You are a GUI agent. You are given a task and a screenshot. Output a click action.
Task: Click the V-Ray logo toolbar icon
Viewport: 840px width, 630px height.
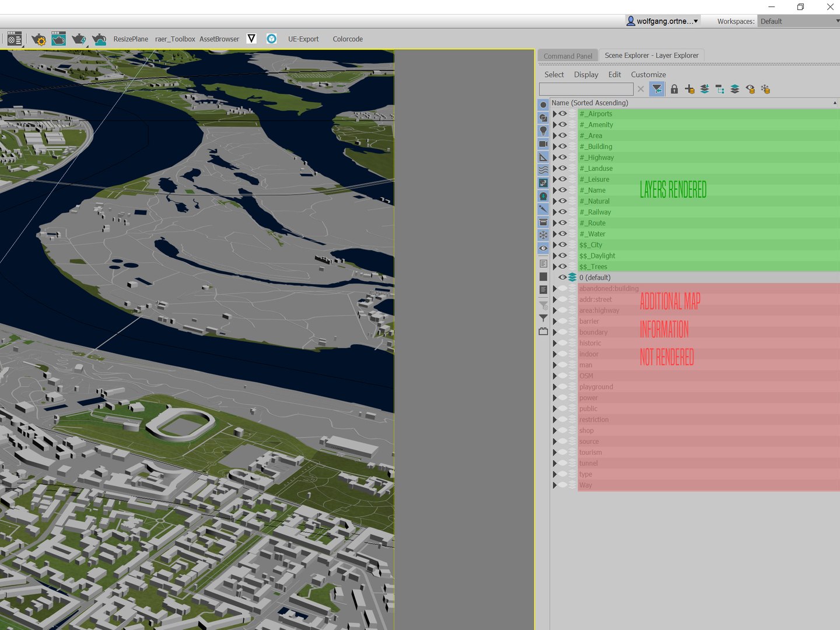(251, 38)
